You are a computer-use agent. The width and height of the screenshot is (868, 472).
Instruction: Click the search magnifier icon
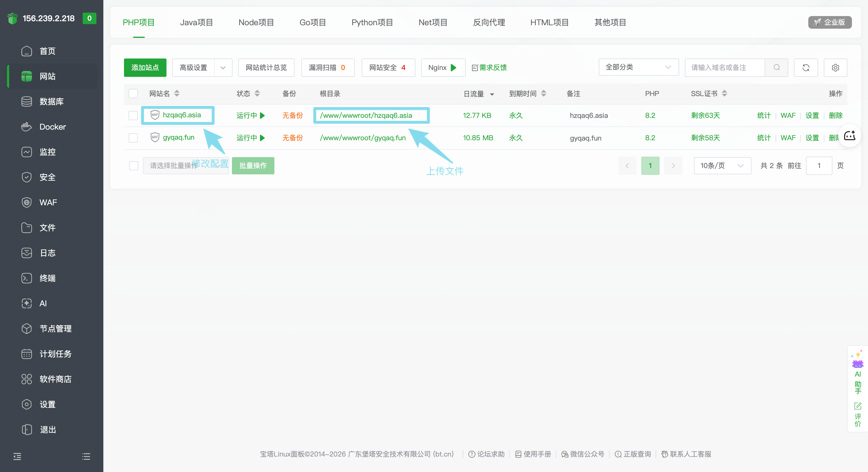(x=776, y=67)
